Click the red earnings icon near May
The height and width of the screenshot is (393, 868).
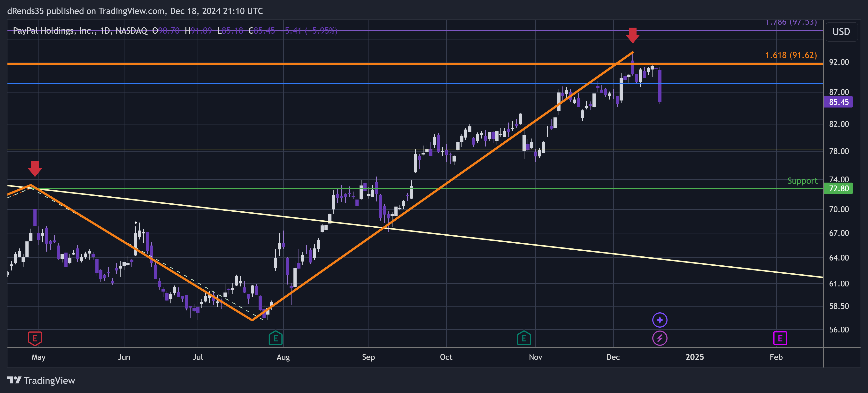[x=35, y=339]
